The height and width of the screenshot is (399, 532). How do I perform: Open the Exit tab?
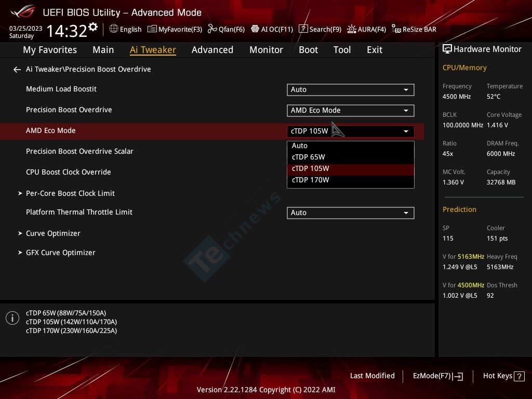click(375, 50)
